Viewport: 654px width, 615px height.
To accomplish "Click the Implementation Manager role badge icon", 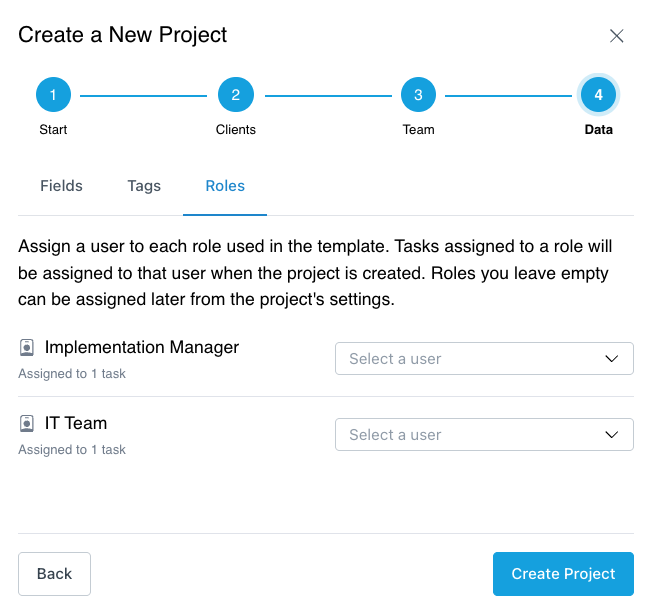I will pos(27,348).
